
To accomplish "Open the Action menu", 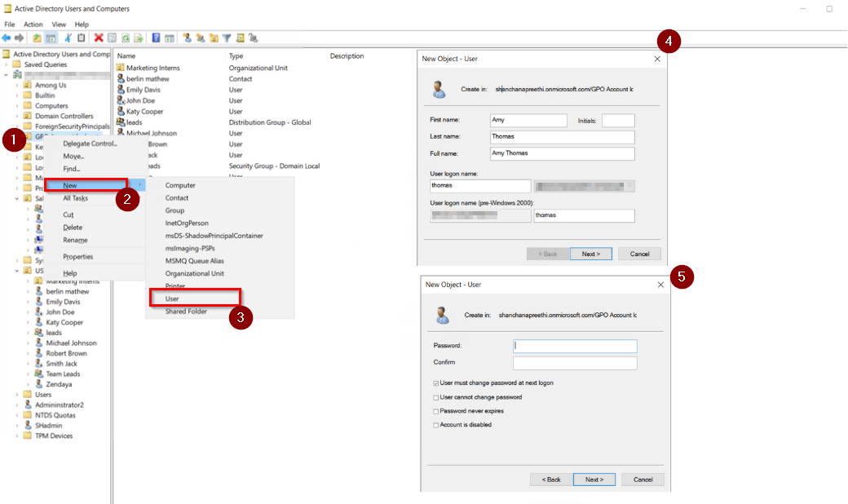I will click(33, 24).
